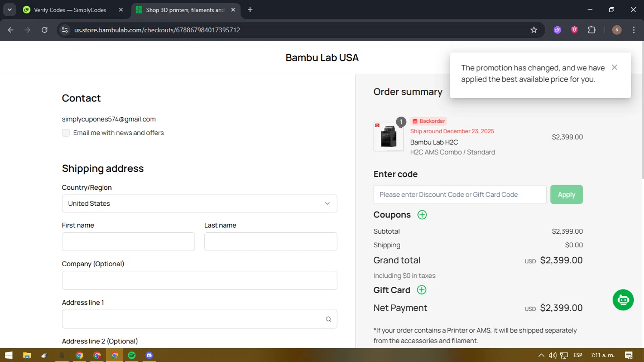Click the Grand total amount $2,399.00
This screenshot has width=644, height=362.
(x=561, y=260)
